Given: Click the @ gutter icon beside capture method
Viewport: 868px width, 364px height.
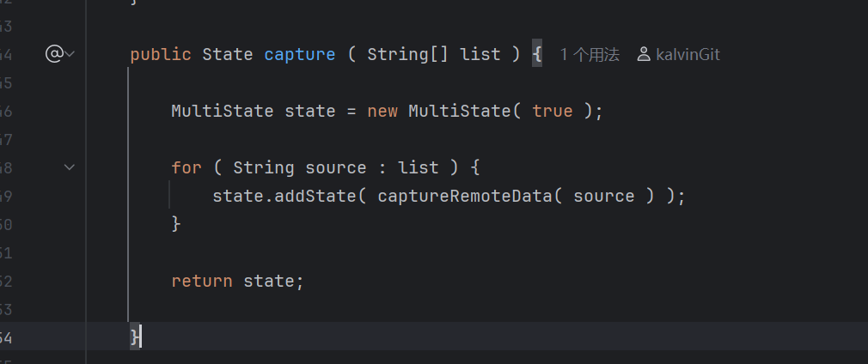Looking at the screenshot, I should (x=54, y=54).
